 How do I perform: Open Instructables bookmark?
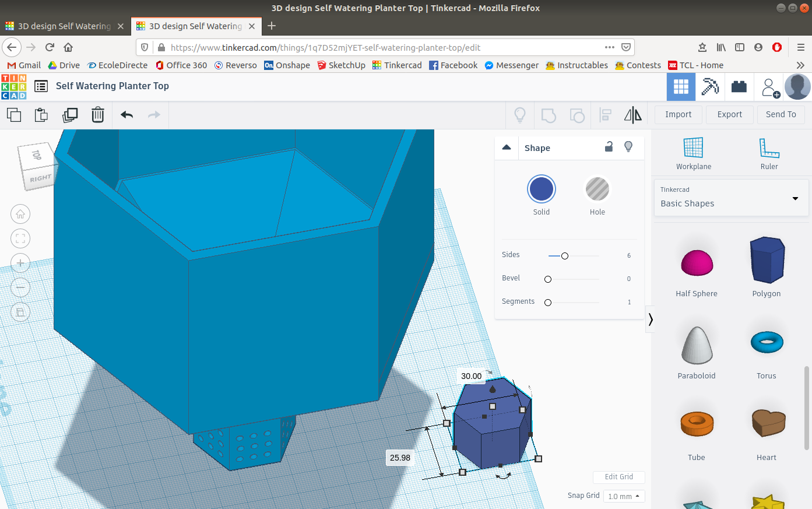tap(577, 65)
